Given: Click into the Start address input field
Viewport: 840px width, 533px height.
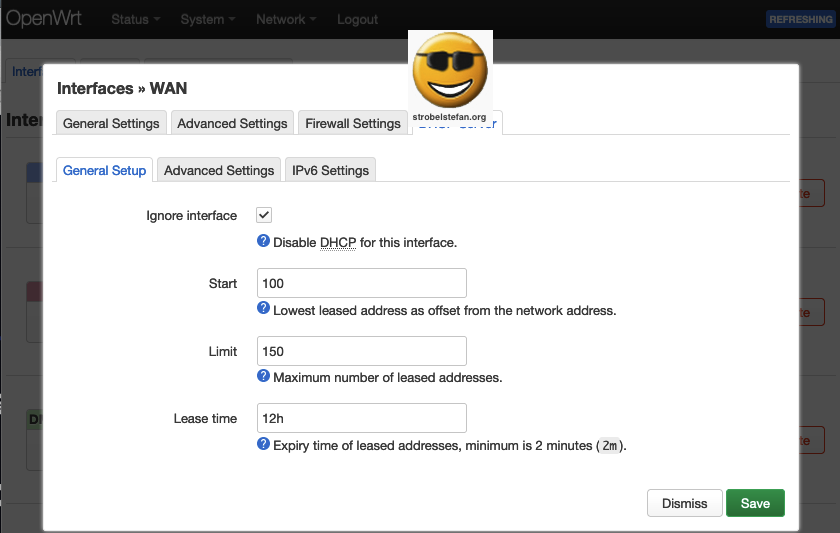Looking at the screenshot, I should pos(361,283).
